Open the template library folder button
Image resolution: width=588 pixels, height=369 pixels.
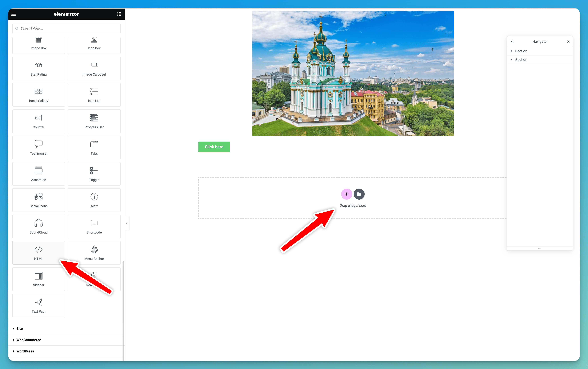(x=359, y=194)
